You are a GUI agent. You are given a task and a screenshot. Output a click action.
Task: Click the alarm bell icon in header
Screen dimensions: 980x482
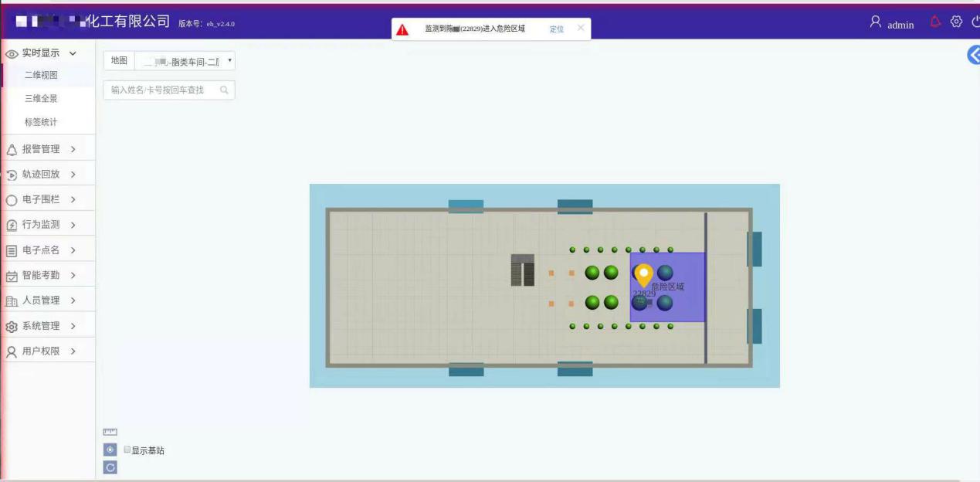[x=936, y=22]
